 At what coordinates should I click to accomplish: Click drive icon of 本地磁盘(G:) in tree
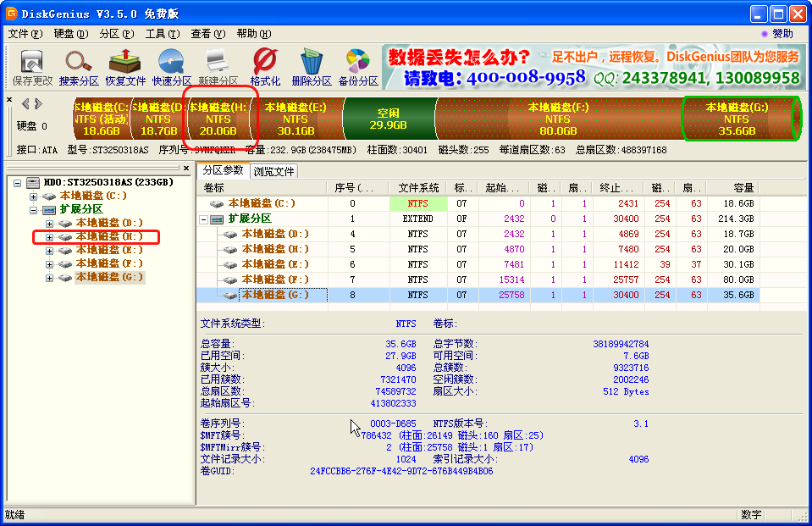coord(65,277)
